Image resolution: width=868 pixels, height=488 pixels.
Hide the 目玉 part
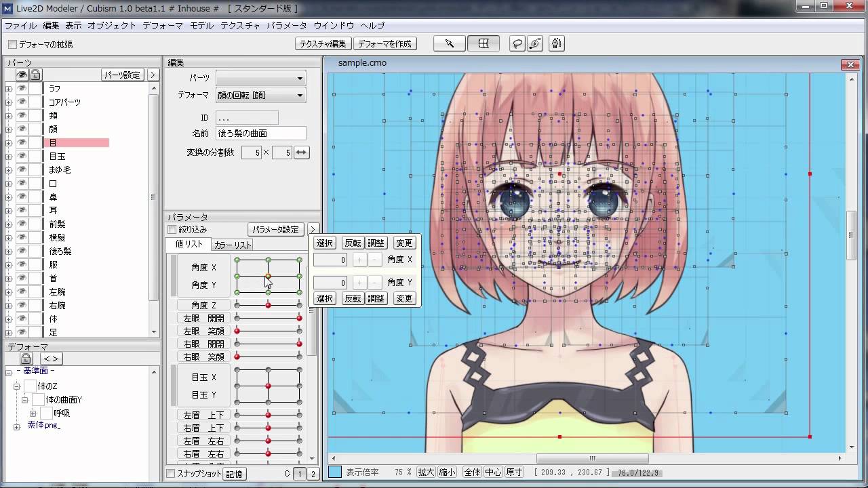[22, 156]
